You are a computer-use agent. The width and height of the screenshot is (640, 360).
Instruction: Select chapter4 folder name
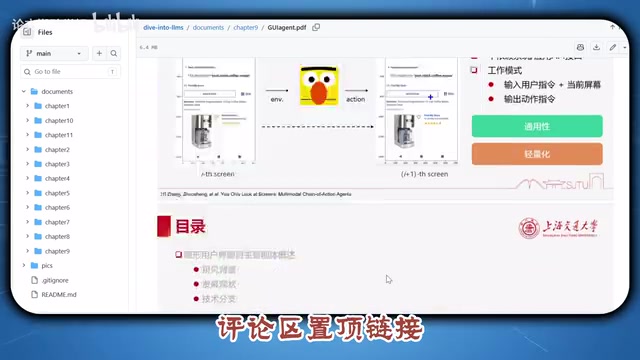(57, 178)
